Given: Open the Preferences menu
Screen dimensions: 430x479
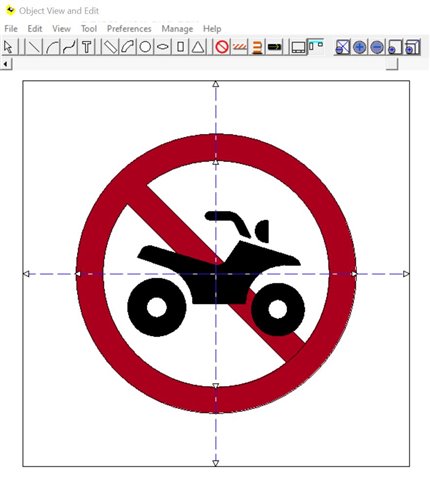Looking at the screenshot, I should click(129, 29).
